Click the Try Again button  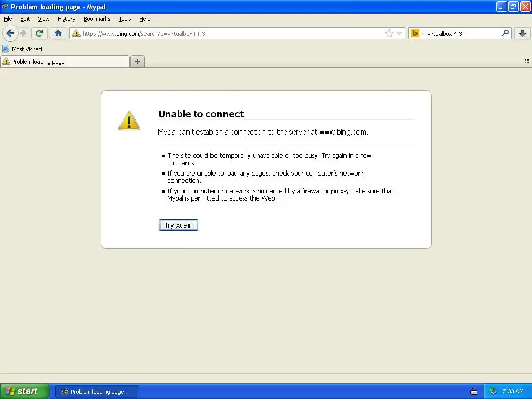(x=179, y=225)
